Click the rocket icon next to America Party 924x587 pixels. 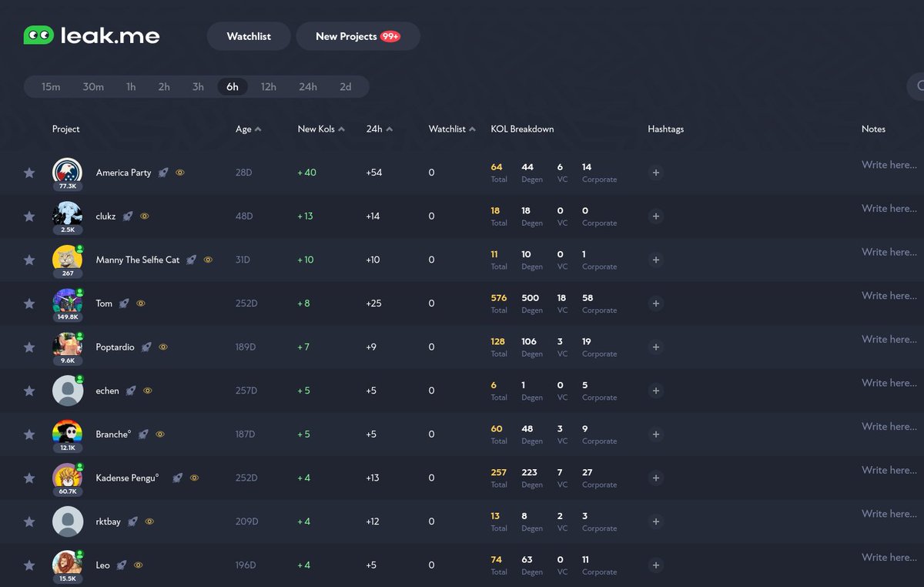pyautogui.click(x=162, y=173)
